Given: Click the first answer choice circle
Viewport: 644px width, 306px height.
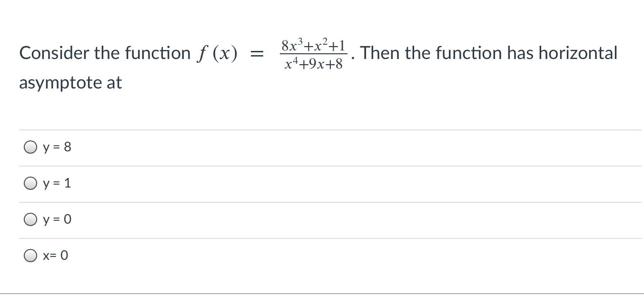Looking at the screenshot, I should [30, 148].
